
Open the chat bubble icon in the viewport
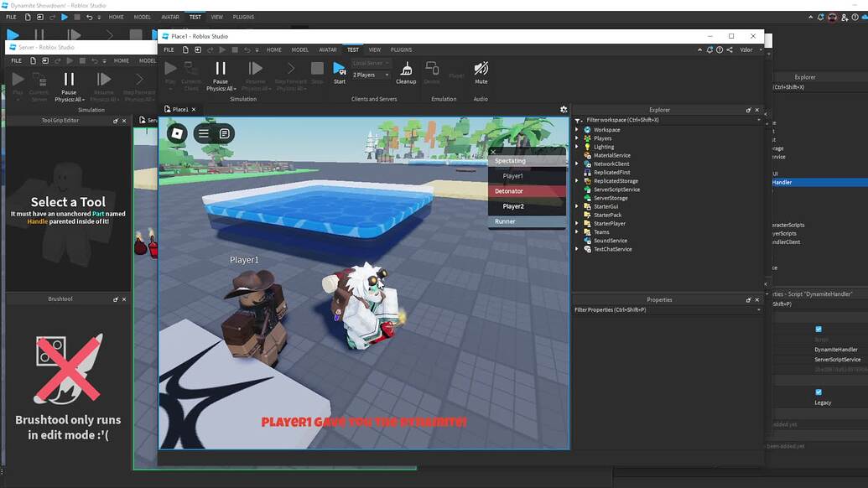225,133
